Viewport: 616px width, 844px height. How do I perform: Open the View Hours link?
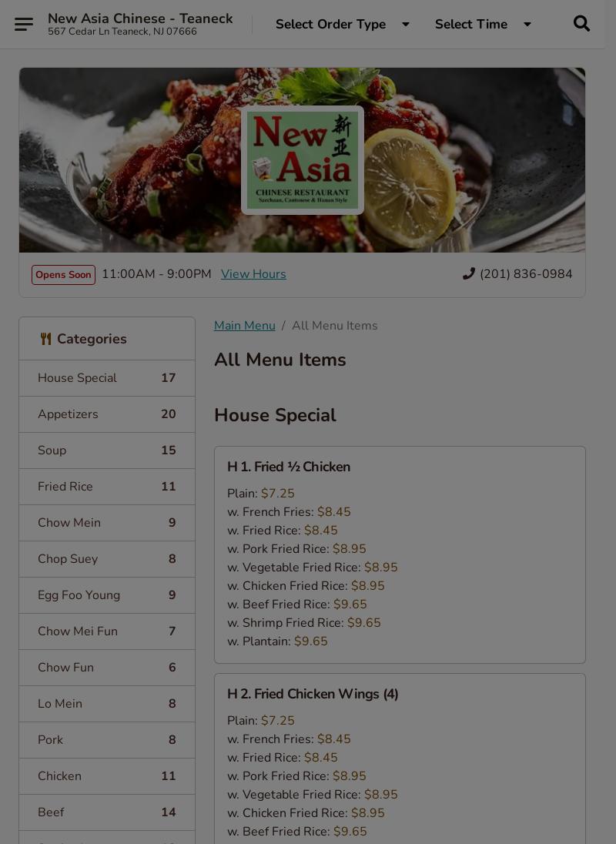tap(253, 274)
